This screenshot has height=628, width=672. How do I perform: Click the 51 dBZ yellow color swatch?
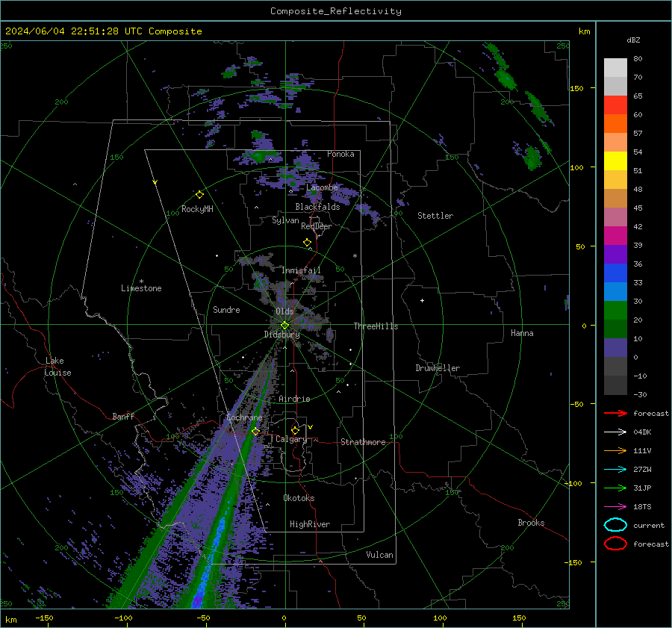[x=615, y=161]
